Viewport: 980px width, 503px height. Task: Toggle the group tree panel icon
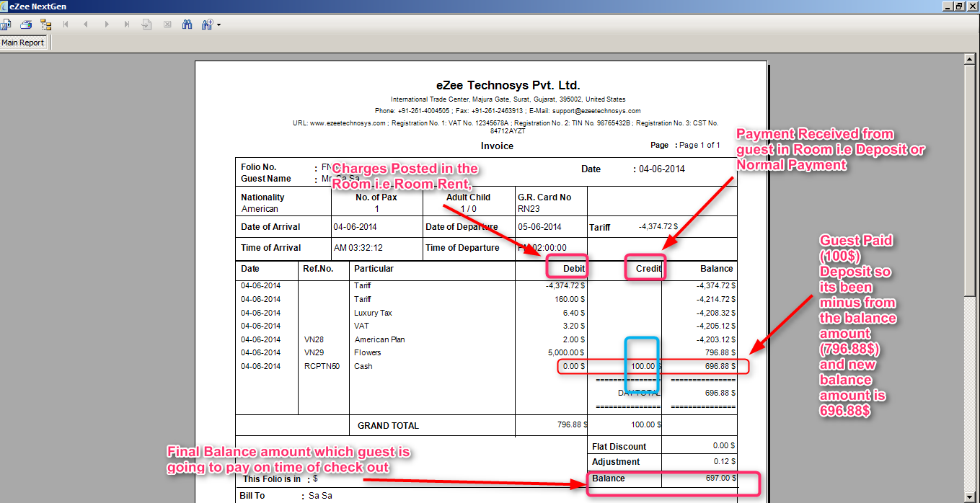(x=45, y=25)
